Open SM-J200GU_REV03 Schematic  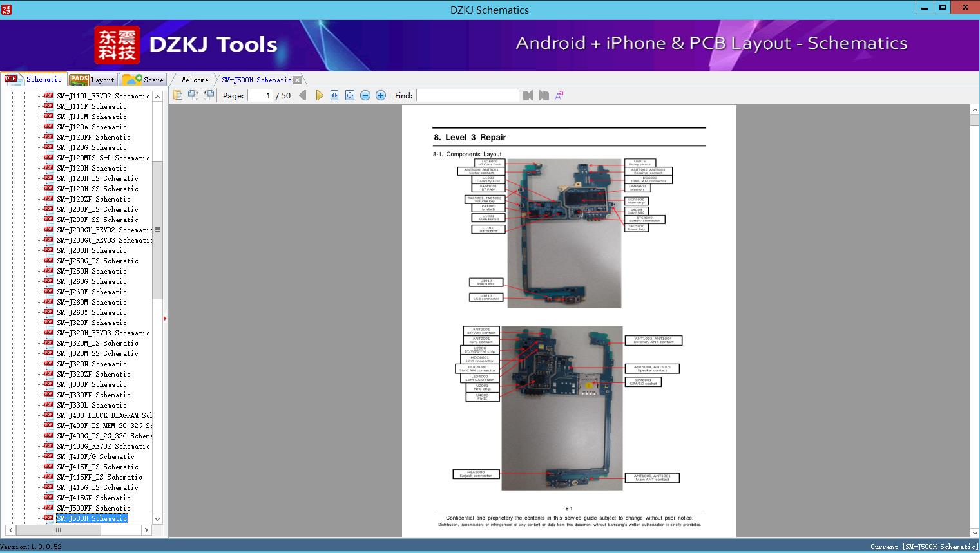pos(104,240)
